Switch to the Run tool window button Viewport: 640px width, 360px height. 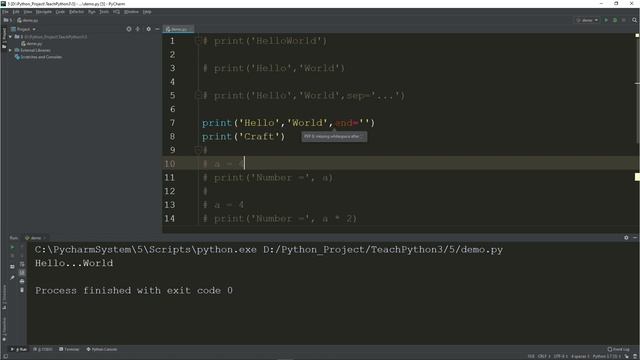click(x=19, y=349)
